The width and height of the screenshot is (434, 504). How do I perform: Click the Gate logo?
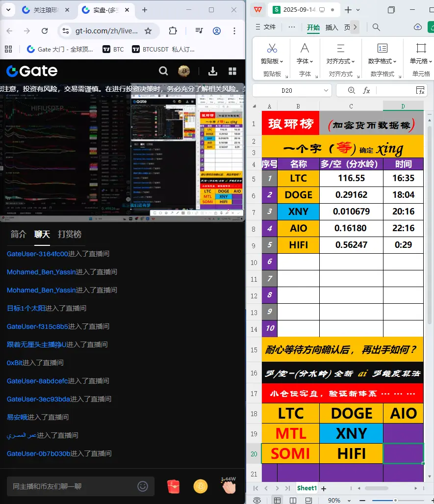coord(32,71)
